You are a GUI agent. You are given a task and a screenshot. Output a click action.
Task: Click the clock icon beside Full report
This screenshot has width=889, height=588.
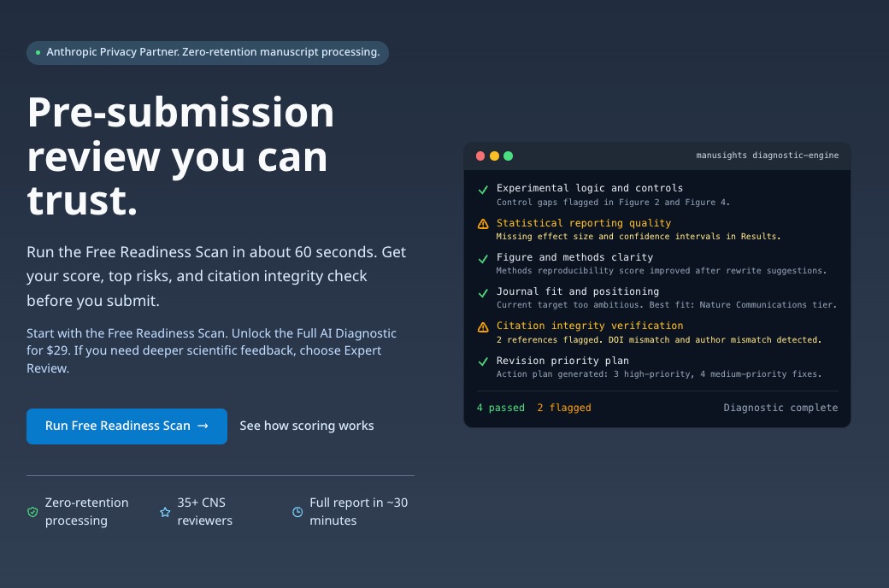(x=297, y=512)
